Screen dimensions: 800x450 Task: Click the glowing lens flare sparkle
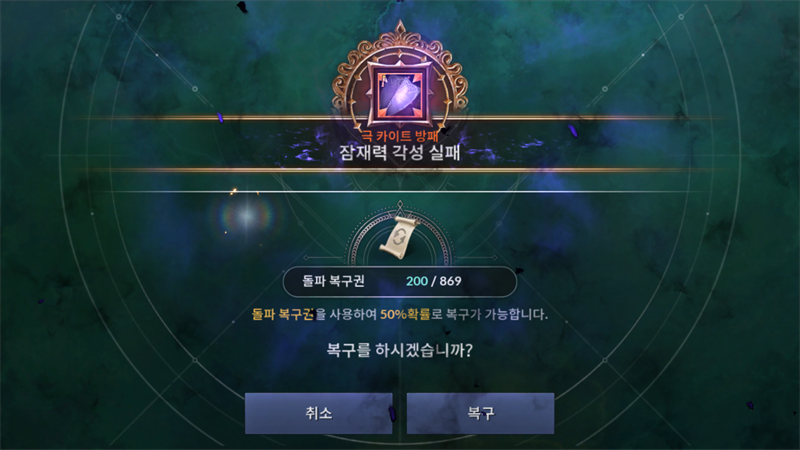(247, 216)
